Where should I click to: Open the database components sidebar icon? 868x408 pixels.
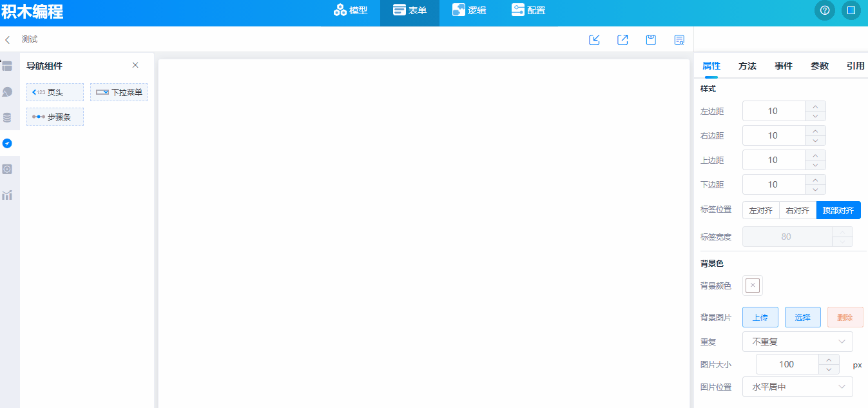coord(7,117)
